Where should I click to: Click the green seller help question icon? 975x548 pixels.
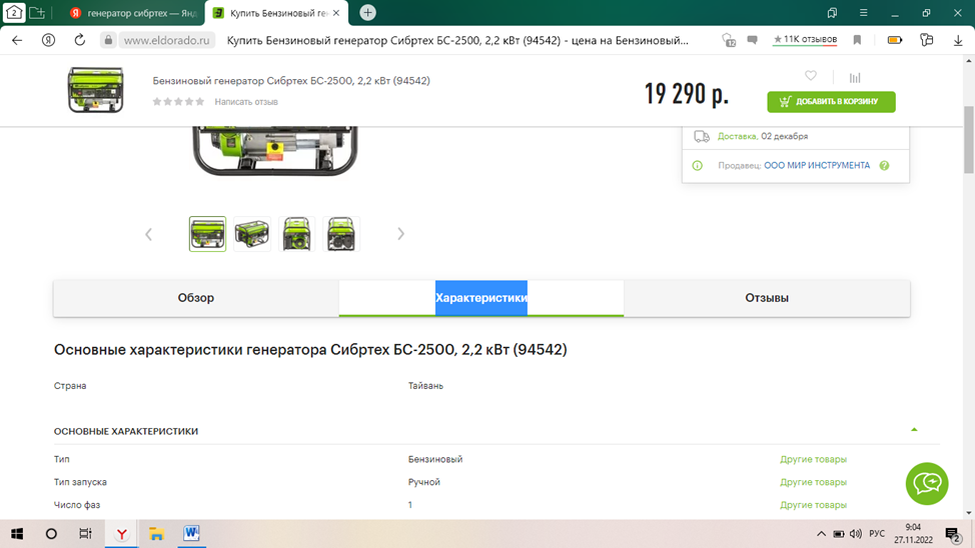point(884,165)
